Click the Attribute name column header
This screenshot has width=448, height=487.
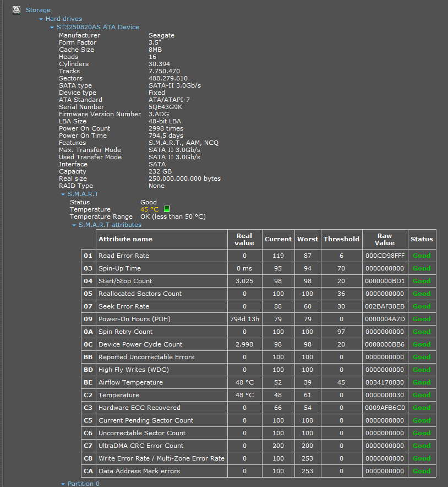point(125,239)
